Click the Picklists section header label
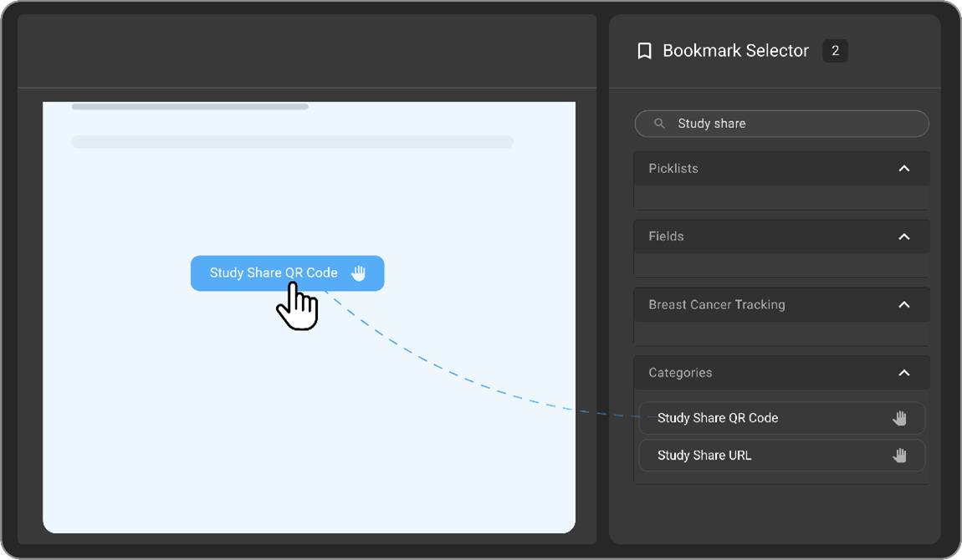This screenshot has height=560, width=962. [x=673, y=168]
